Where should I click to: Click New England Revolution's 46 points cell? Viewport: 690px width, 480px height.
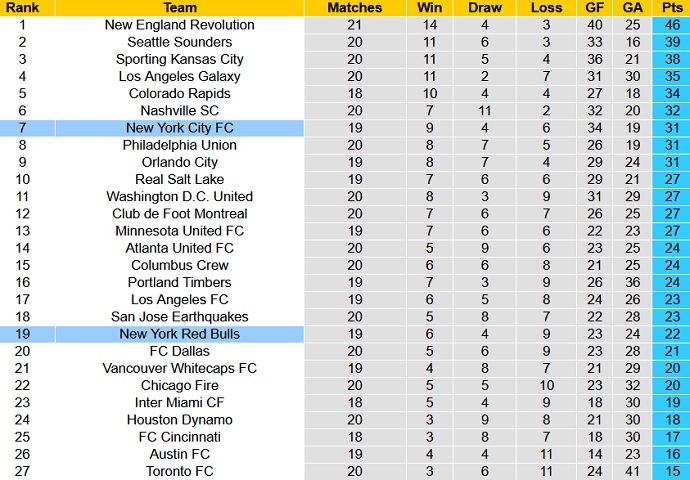[x=672, y=24]
